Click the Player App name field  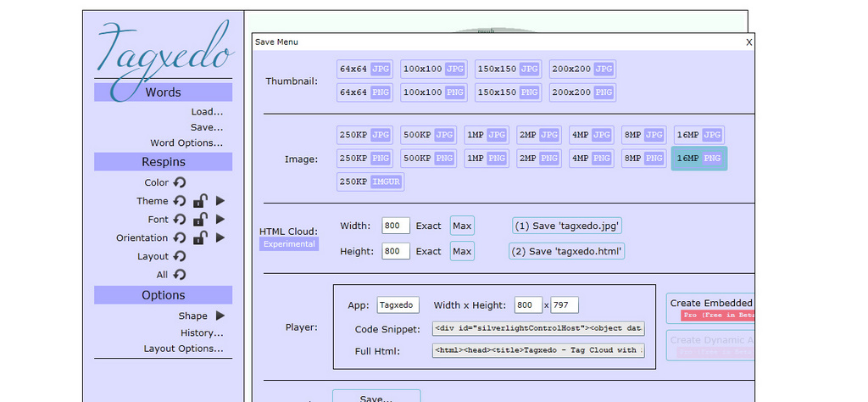point(398,305)
